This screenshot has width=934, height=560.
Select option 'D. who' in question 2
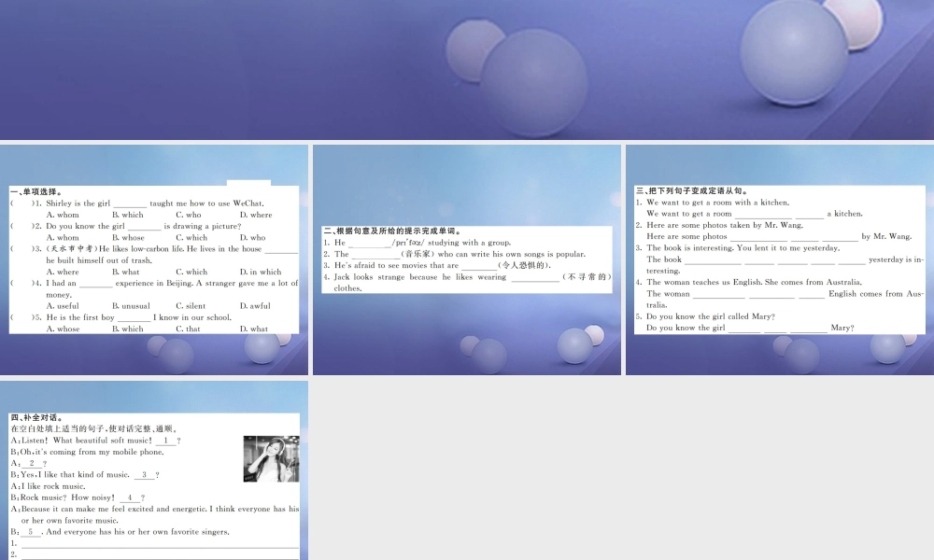tap(252, 237)
